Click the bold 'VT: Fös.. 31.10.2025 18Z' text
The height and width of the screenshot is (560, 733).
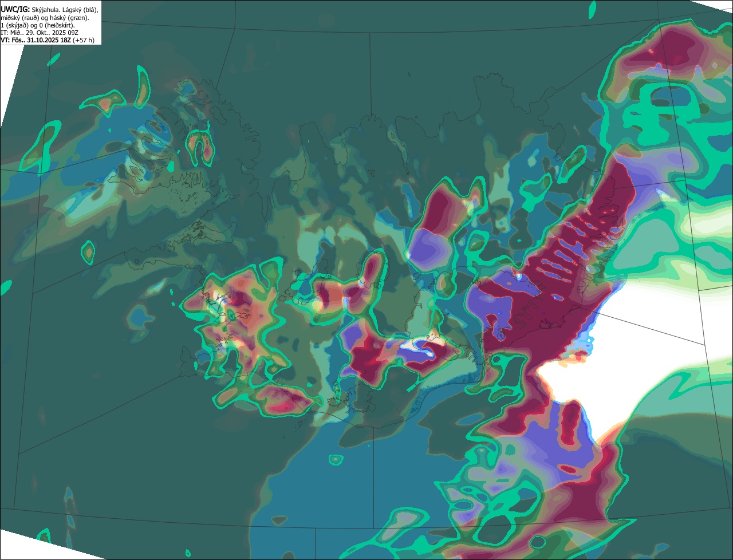36,40
